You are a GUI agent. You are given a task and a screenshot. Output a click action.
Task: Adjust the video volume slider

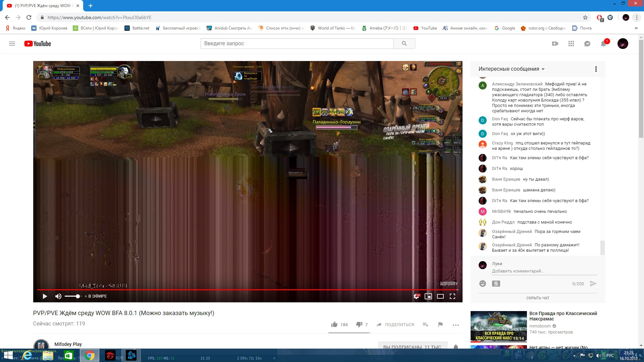click(x=73, y=296)
